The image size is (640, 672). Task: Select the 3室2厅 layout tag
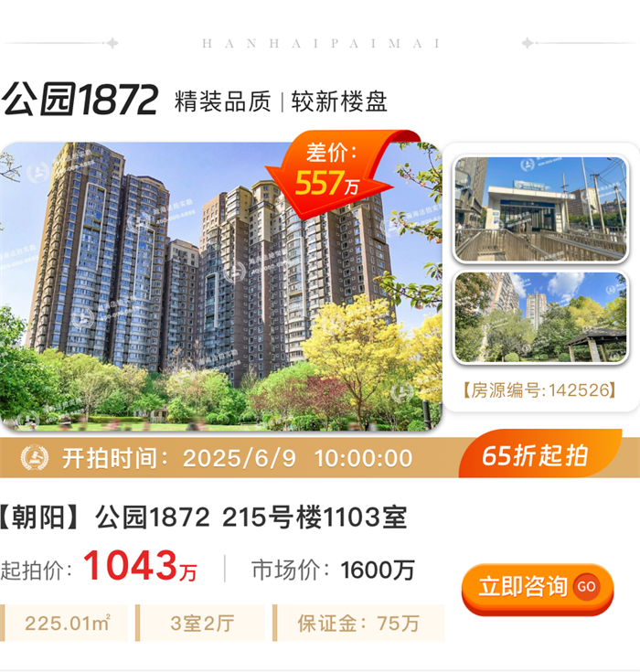click(200, 624)
